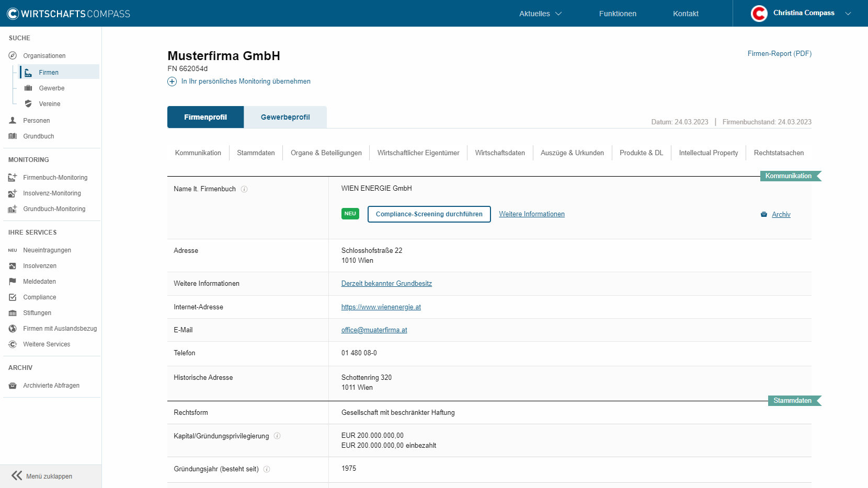Click the Grundbuch-Monitoring icon
868x488 pixels.
pyautogui.click(x=13, y=208)
